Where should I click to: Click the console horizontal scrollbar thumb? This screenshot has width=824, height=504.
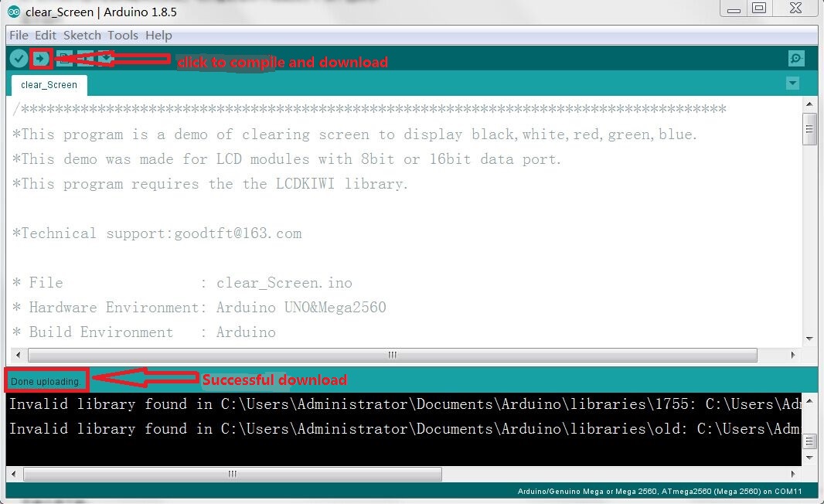click(x=232, y=474)
